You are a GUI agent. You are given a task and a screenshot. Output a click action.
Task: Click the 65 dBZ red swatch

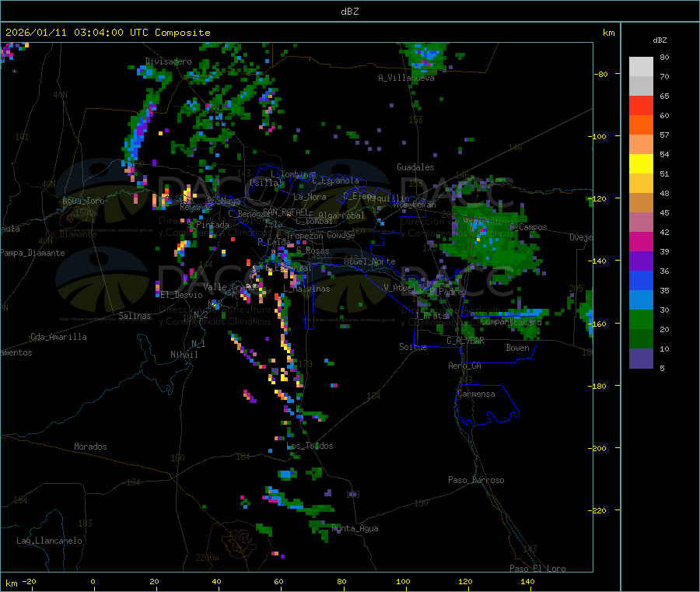click(641, 105)
